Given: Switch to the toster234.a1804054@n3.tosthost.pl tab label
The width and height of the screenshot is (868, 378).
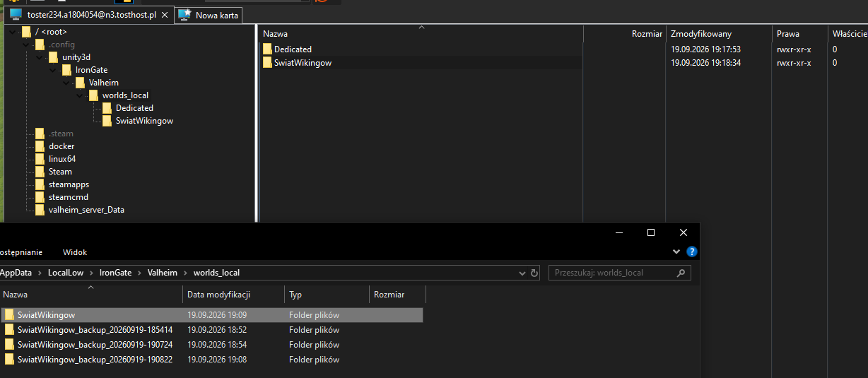Looking at the screenshot, I should point(92,15).
